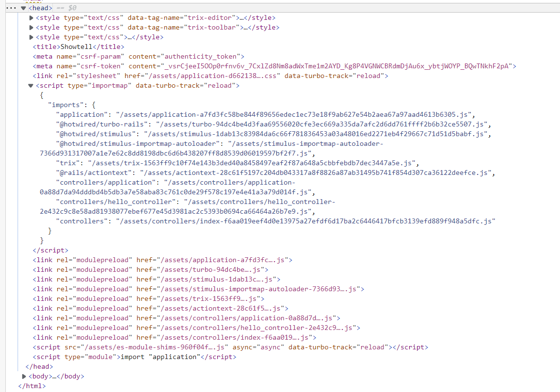Click the three dots before head
Viewport: 560px width, 392px height.
11,8
